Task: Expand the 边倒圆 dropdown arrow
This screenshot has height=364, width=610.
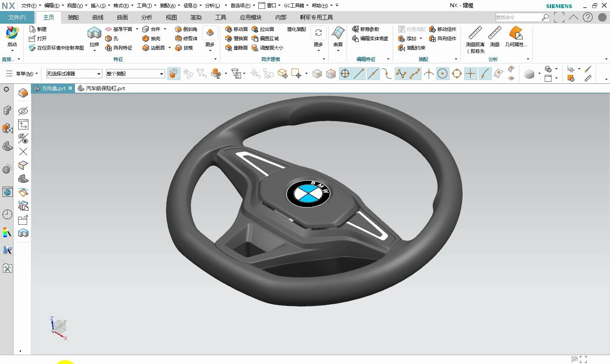Action: [169, 48]
